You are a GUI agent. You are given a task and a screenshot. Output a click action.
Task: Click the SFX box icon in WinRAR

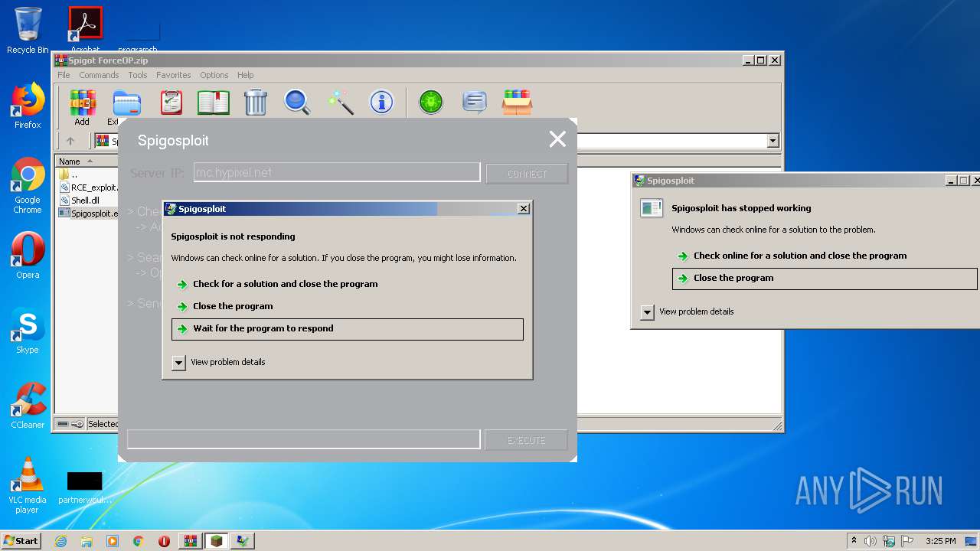(x=517, y=103)
